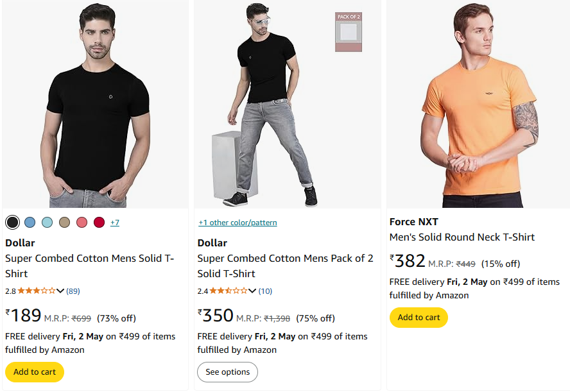
Task: Pick the red color swatch
Action: point(99,222)
